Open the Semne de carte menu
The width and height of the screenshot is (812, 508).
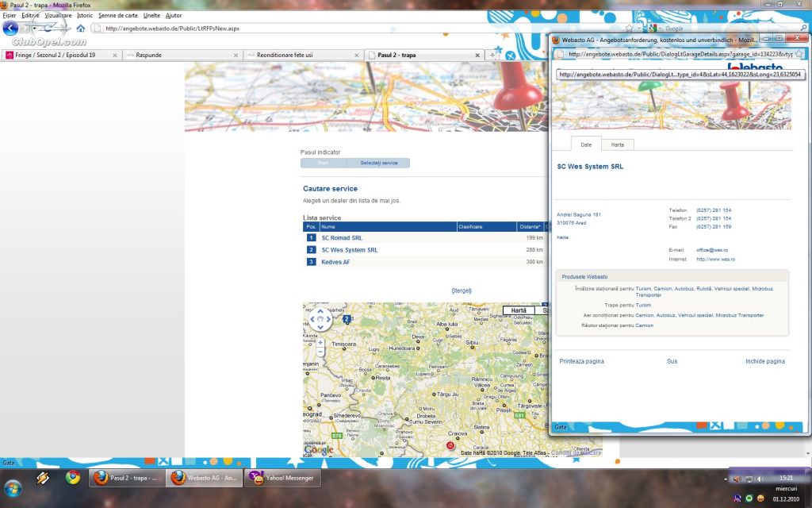[x=118, y=16]
